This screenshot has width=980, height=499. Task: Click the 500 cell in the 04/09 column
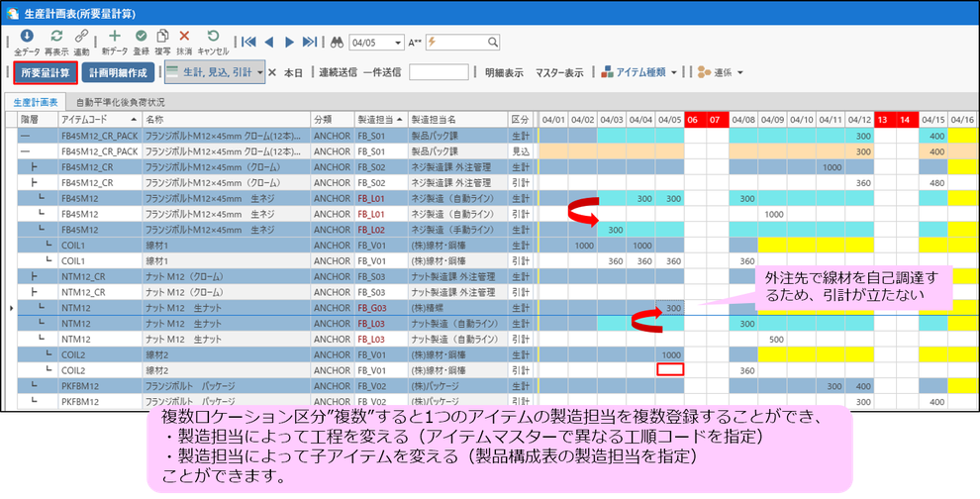coord(772,339)
